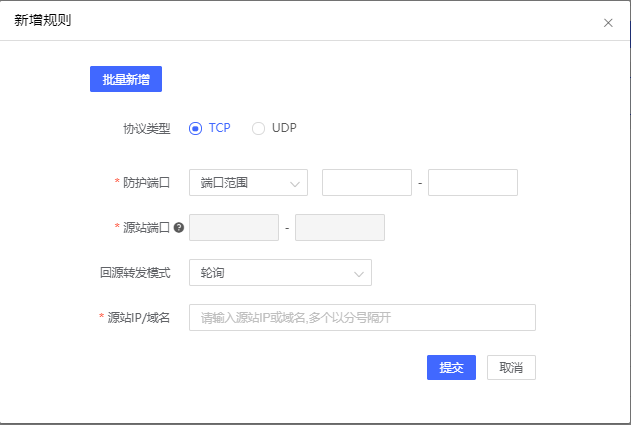This screenshot has height=425, width=631.
Task: Expand the 回源转发模式 轮询 dropdown
Action: [x=280, y=273]
